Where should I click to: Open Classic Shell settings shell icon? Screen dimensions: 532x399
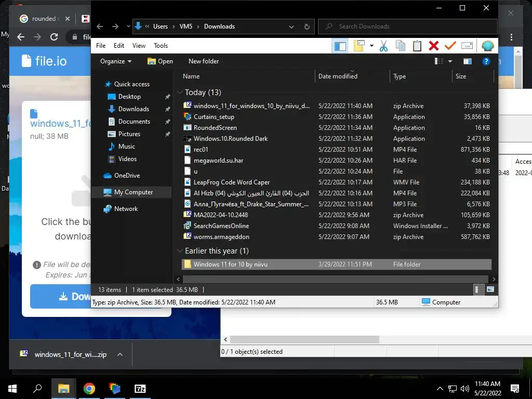click(x=487, y=46)
